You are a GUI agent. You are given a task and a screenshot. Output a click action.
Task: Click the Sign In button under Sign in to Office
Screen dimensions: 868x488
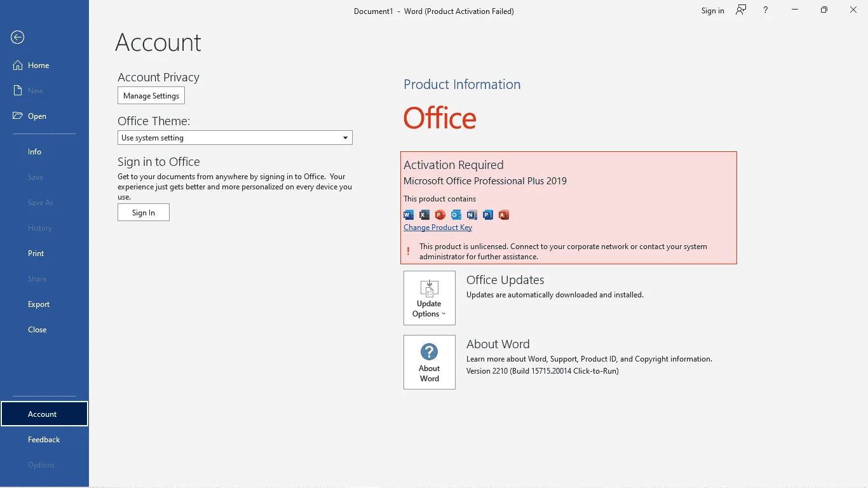point(144,213)
